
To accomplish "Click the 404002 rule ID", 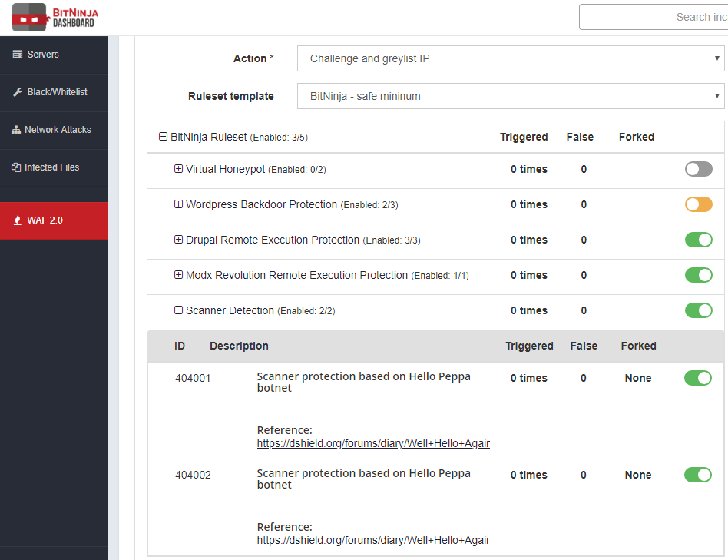I will click(x=193, y=475).
